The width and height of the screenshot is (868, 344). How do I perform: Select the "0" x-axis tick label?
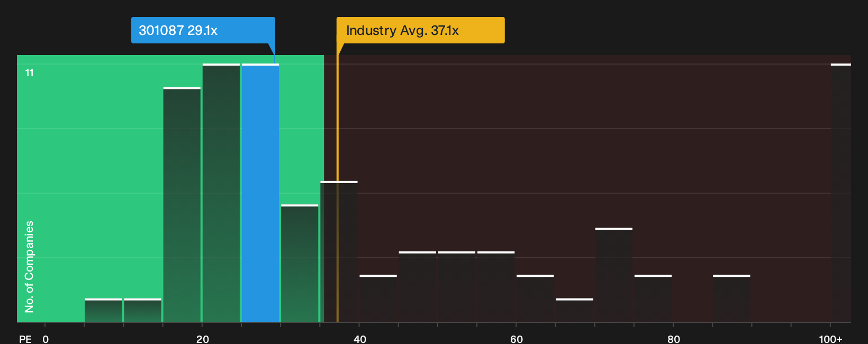click(46, 339)
